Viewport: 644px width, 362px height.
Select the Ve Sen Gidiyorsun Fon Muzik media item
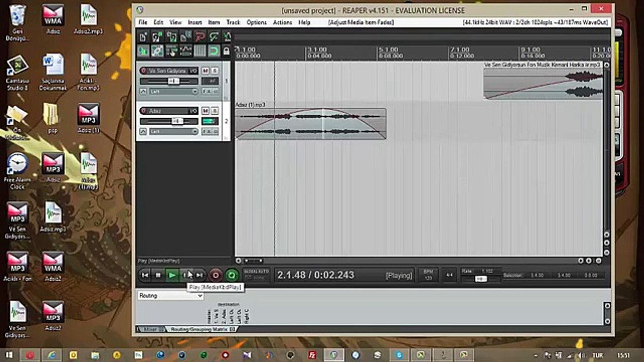pyautogui.click(x=543, y=83)
